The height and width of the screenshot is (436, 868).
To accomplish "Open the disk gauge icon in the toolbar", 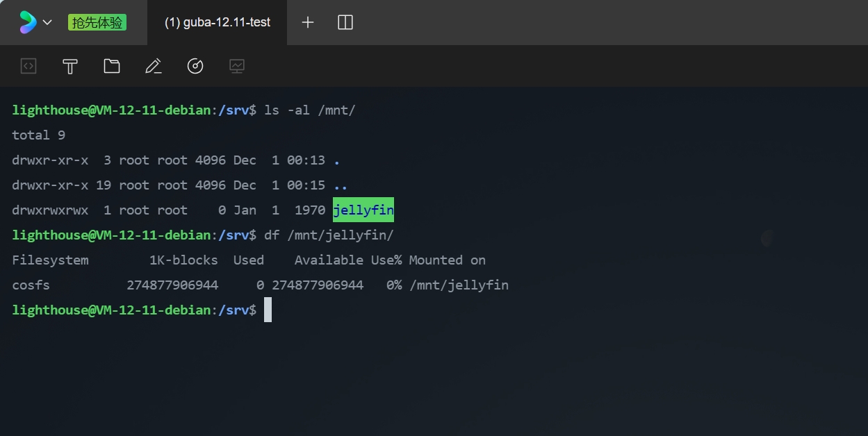I will point(195,66).
